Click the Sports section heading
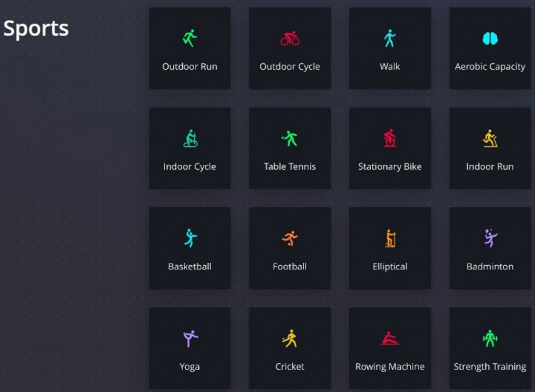 point(36,28)
